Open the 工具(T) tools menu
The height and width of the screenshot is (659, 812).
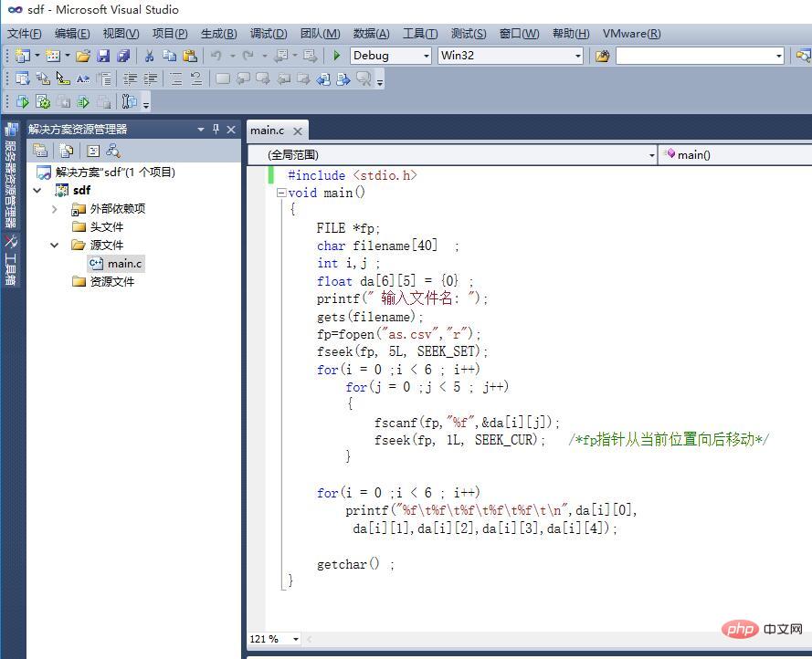(420, 34)
